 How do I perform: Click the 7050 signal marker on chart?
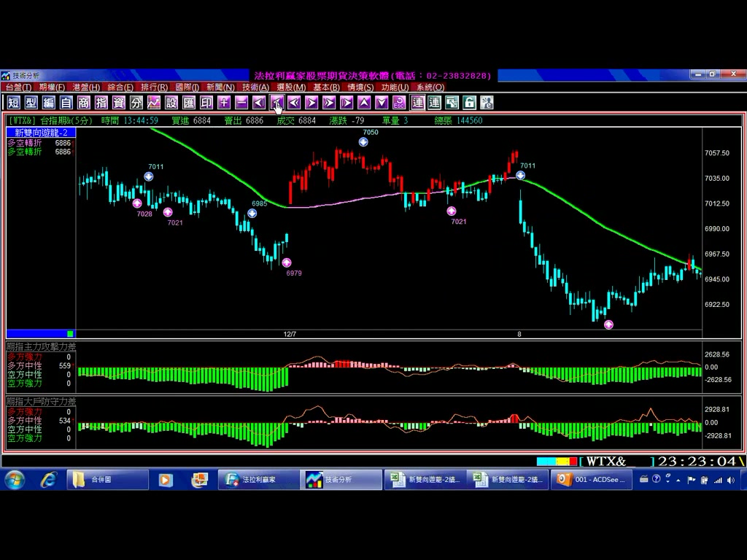(x=363, y=142)
